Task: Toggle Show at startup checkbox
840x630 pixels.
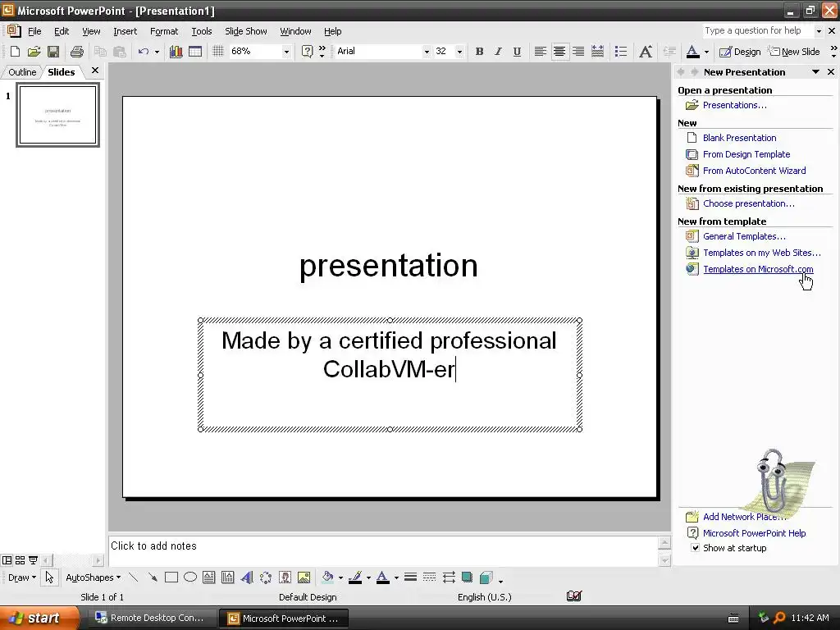Action: coord(695,547)
